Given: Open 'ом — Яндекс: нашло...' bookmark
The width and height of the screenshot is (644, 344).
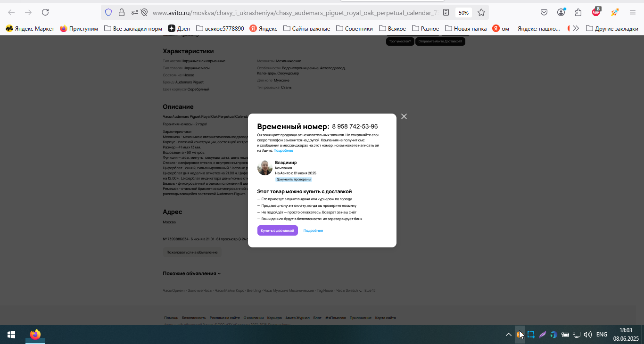Looking at the screenshot, I should pos(526,29).
